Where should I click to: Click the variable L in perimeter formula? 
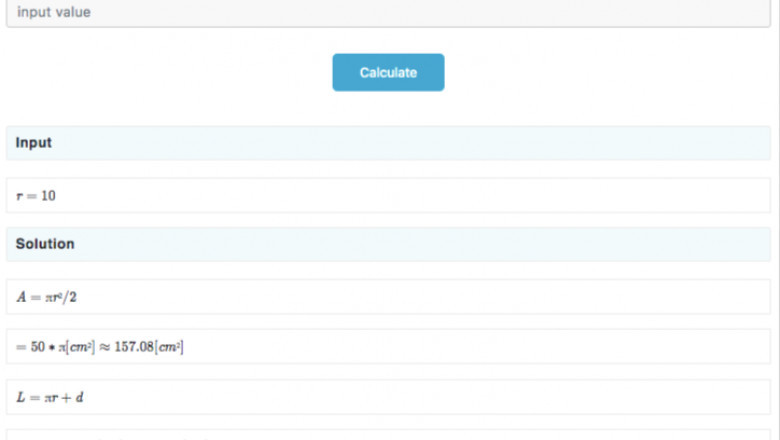tap(20, 398)
